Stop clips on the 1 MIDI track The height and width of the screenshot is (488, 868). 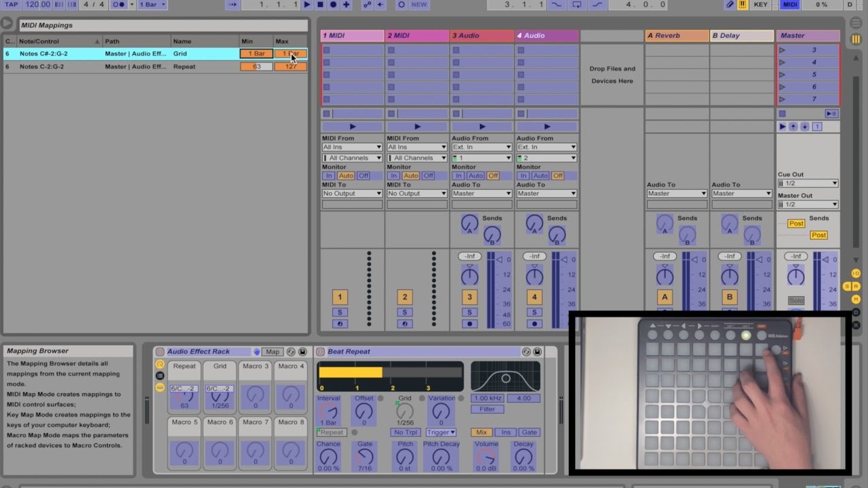326,114
